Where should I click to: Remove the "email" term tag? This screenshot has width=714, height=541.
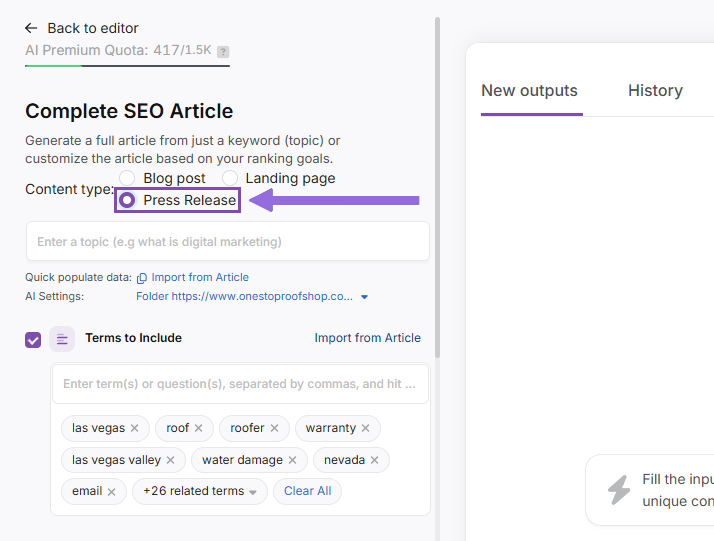point(112,491)
